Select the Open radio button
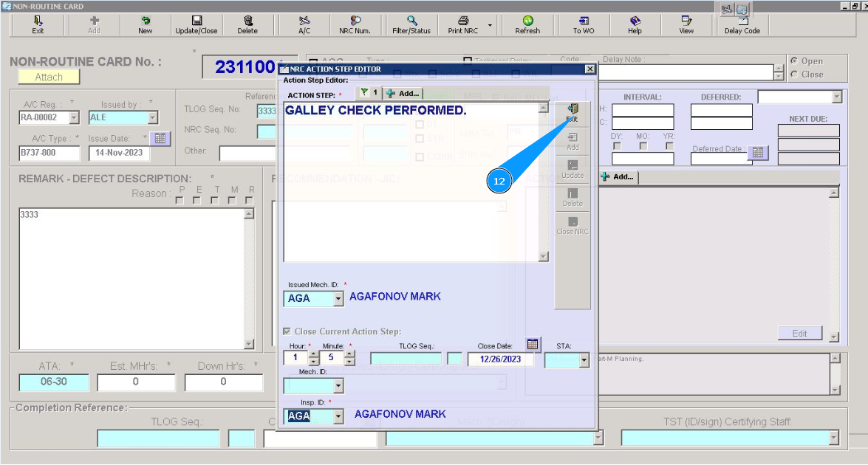Viewport: 868px width, 465px height. point(794,61)
